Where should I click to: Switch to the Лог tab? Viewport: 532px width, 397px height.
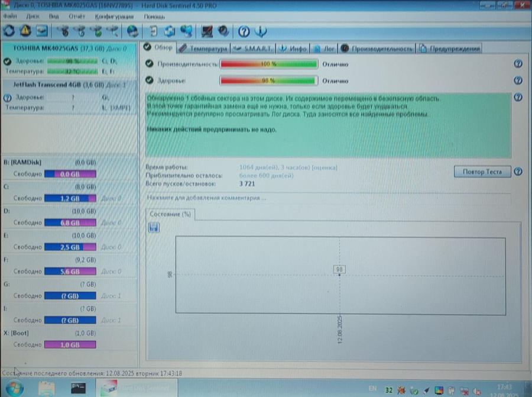click(x=324, y=49)
